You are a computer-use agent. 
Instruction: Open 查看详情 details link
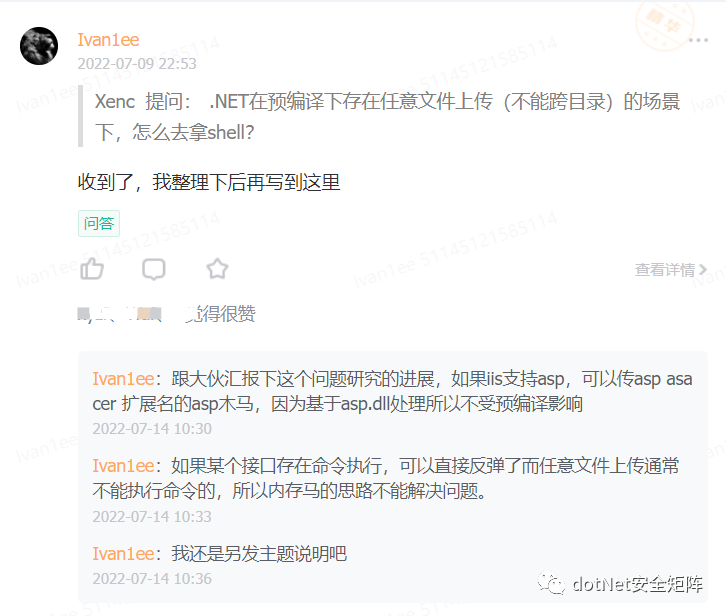click(664, 270)
